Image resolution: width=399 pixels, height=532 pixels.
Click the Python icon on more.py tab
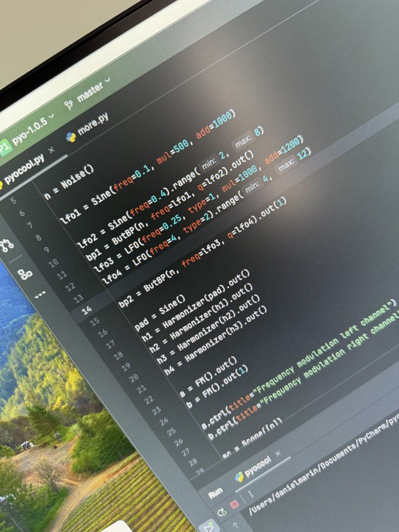point(71,137)
